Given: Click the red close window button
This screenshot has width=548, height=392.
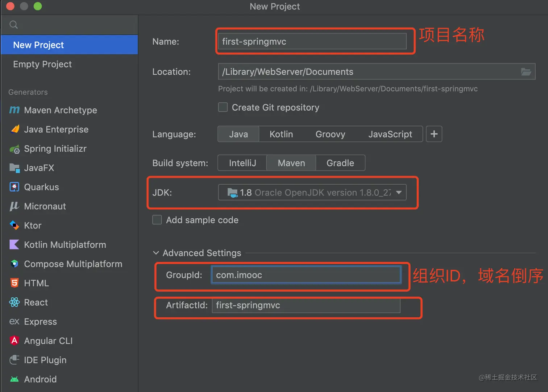Looking at the screenshot, I should 10,6.
